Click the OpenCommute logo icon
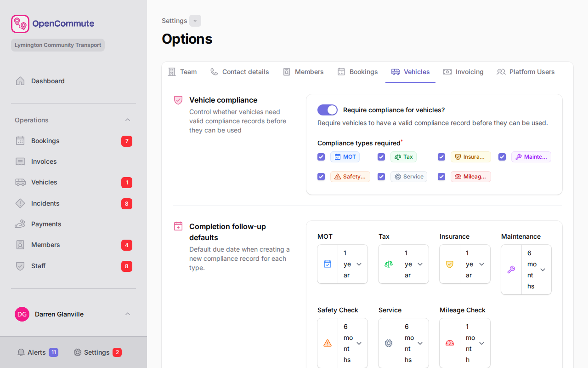Image resolution: width=588 pixels, height=368 pixels. [20, 24]
